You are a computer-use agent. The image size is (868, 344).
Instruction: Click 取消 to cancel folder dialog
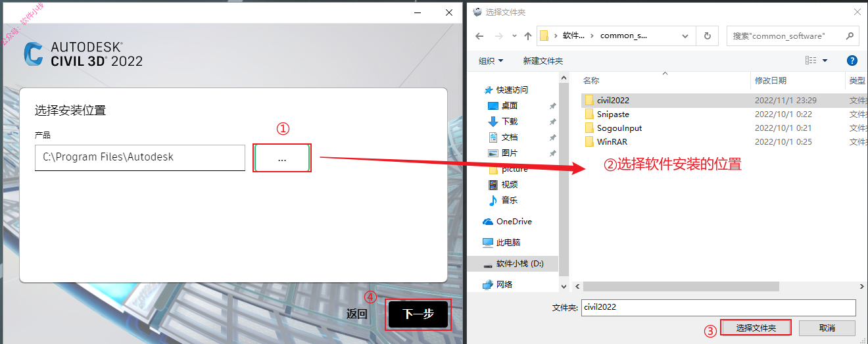(x=827, y=328)
